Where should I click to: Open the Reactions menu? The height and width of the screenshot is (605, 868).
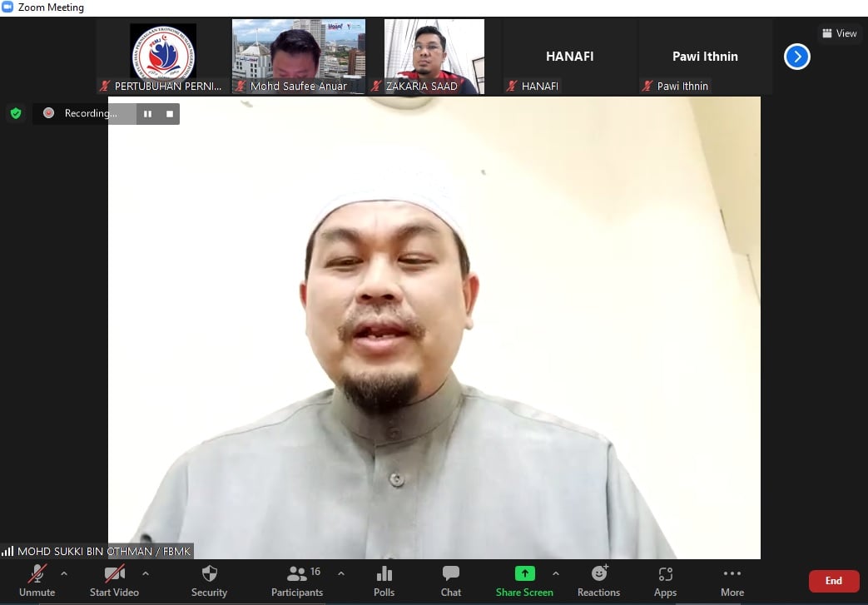598,580
